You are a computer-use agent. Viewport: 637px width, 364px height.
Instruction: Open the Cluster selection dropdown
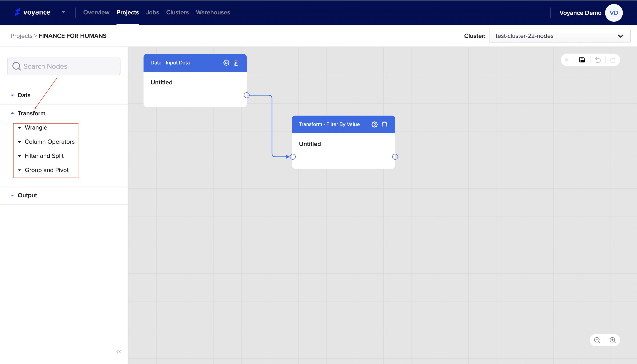tap(559, 36)
